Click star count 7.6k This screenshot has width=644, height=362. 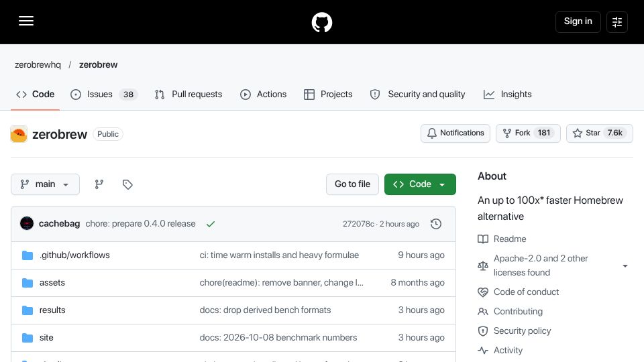tap(615, 133)
